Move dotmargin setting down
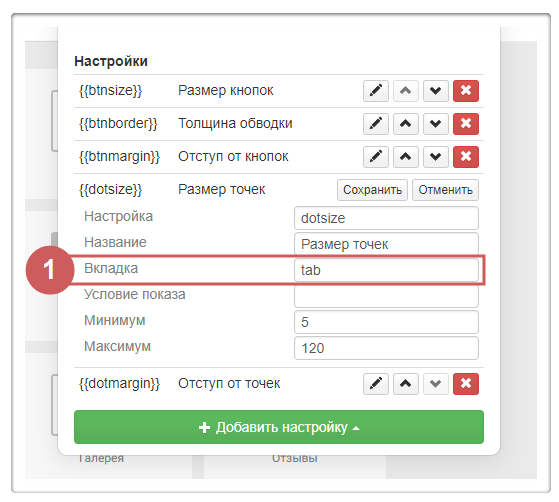 point(436,384)
